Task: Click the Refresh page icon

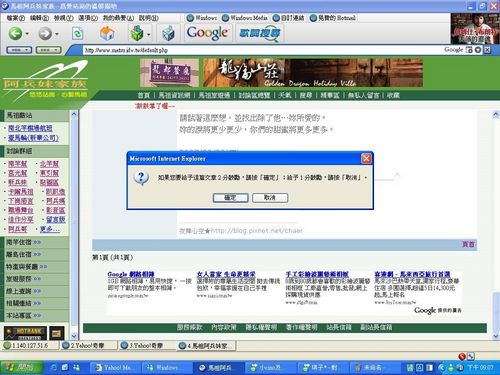Action: [77, 34]
